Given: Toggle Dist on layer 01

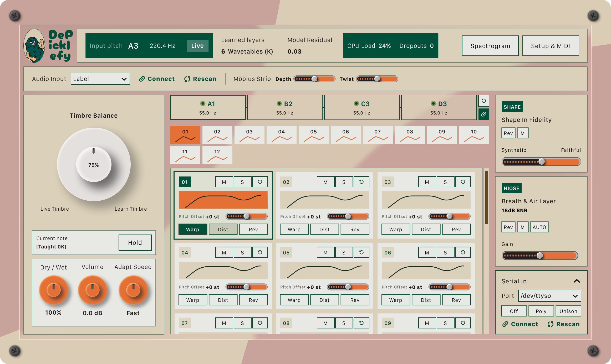Looking at the screenshot, I should click(x=223, y=229).
